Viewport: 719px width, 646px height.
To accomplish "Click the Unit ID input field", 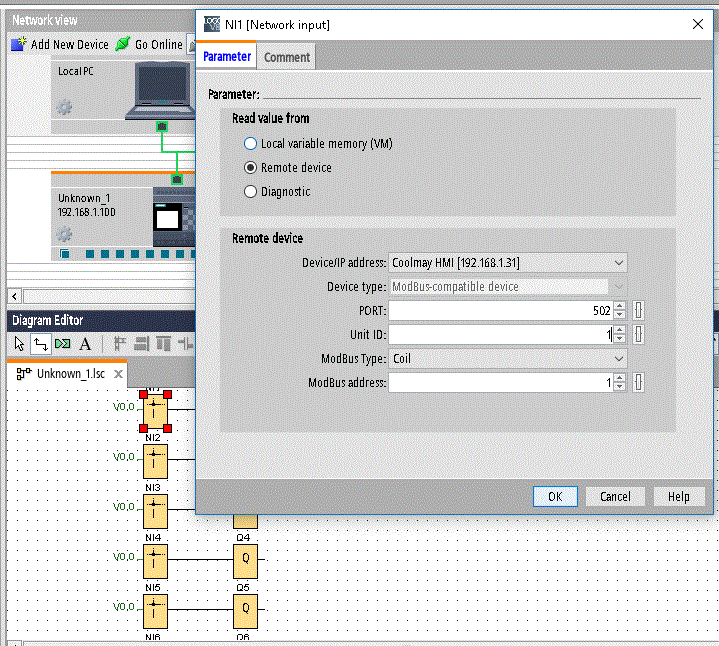I will pyautogui.click(x=501, y=334).
